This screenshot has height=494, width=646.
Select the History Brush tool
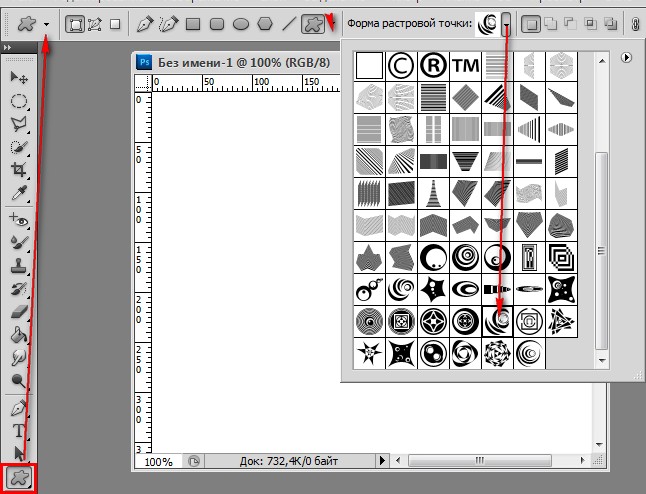click(19, 288)
